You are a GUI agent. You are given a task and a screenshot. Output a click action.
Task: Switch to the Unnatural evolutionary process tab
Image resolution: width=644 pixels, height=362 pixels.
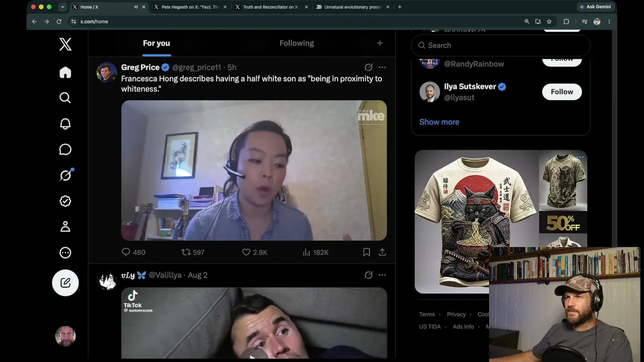(353, 7)
